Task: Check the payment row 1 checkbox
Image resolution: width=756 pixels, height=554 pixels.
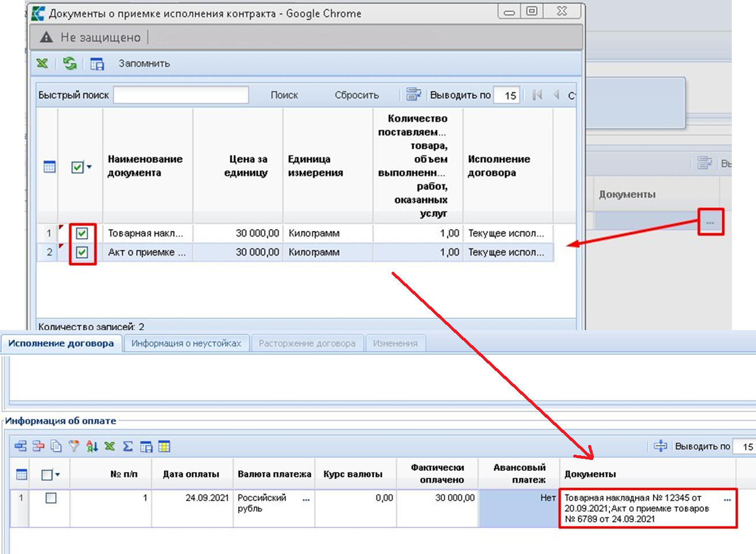Action: click(51, 497)
